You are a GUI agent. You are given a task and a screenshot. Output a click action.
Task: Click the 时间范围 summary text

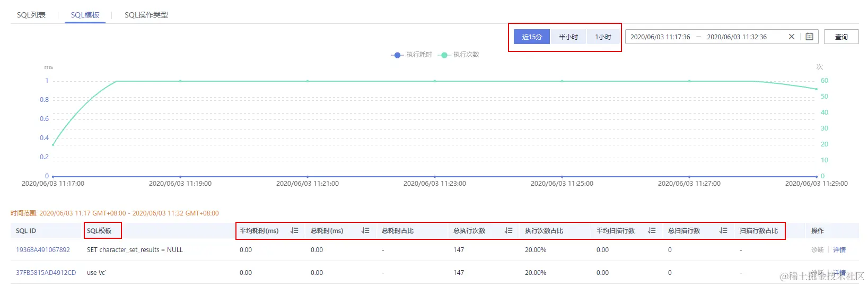coord(115,213)
